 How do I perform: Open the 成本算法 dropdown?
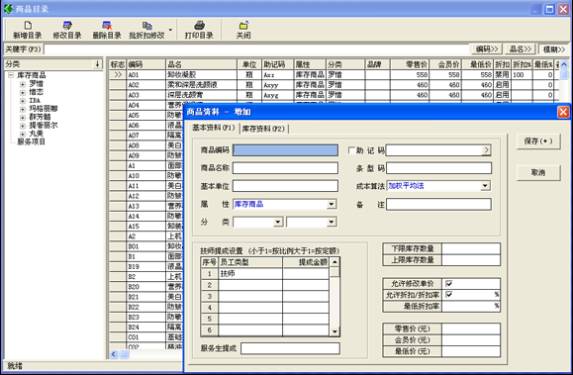point(485,186)
